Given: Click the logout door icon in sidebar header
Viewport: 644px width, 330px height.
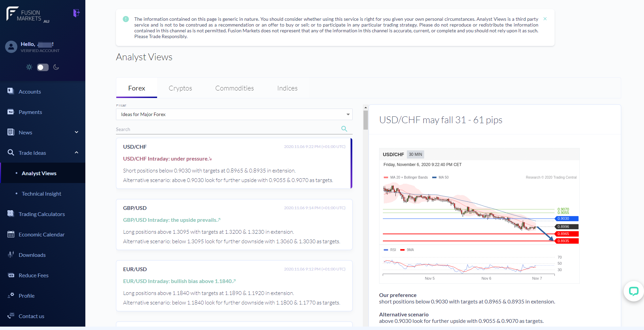Looking at the screenshot, I should coord(77,13).
